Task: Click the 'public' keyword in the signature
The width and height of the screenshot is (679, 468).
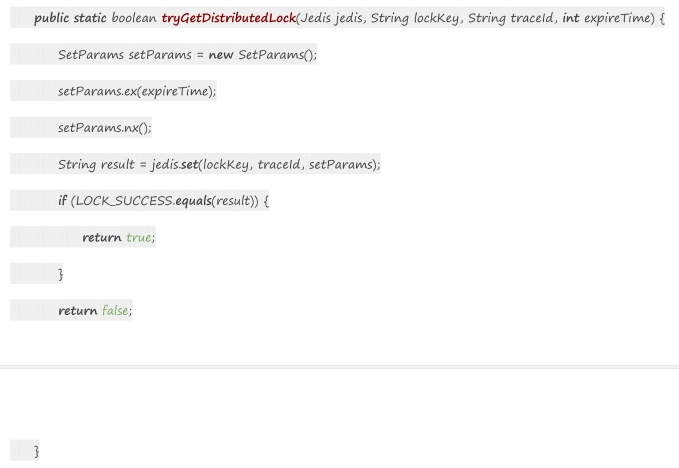Action: click(52, 20)
